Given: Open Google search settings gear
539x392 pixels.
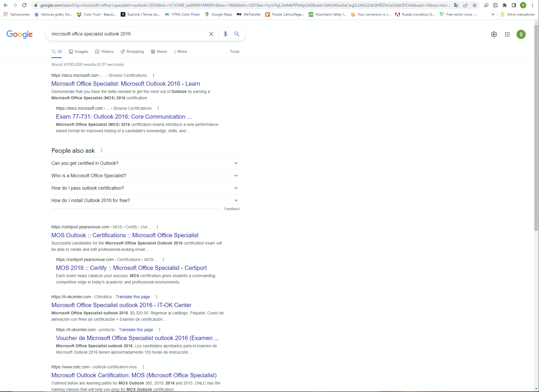Looking at the screenshot, I should click(494, 34).
